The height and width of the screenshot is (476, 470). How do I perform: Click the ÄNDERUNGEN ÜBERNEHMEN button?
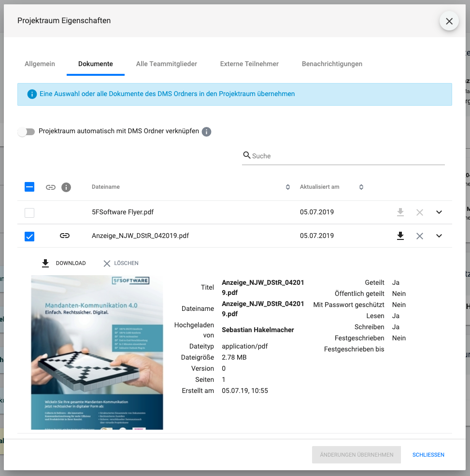tap(356, 455)
